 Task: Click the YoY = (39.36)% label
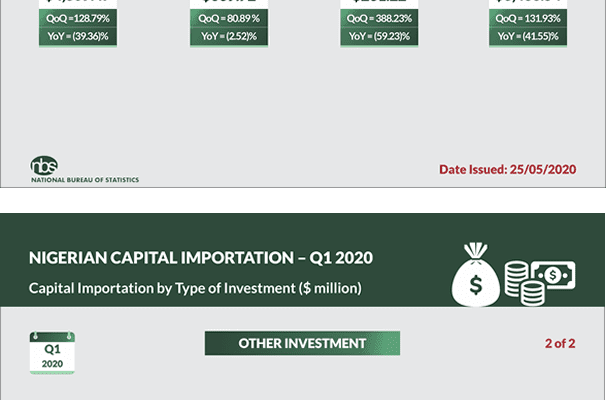(x=78, y=37)
